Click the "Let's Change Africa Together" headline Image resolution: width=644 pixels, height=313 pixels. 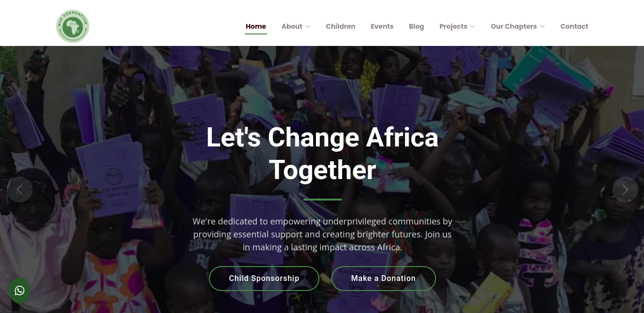click(322, 153)
